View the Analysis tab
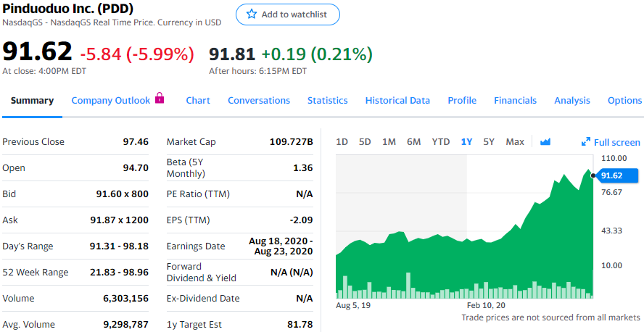Image resolution: width=644 pixels, height=332 pixels. point(571,101)
